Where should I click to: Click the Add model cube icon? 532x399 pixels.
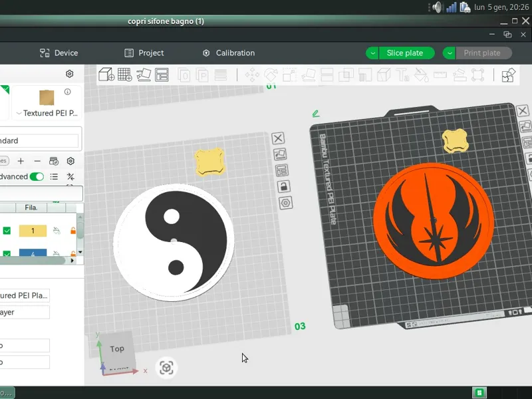106,74
